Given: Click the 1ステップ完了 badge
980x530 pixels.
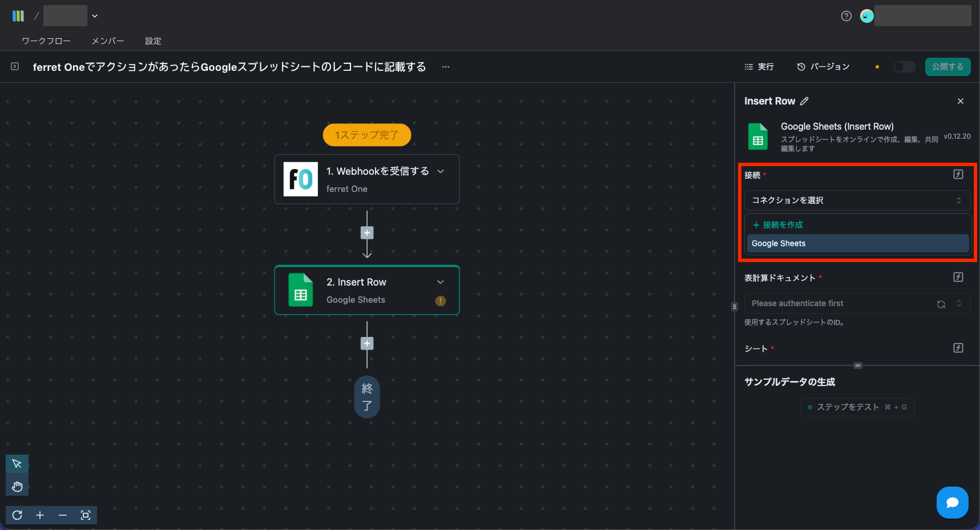Looking at the screenshot, I should (367, 135).
